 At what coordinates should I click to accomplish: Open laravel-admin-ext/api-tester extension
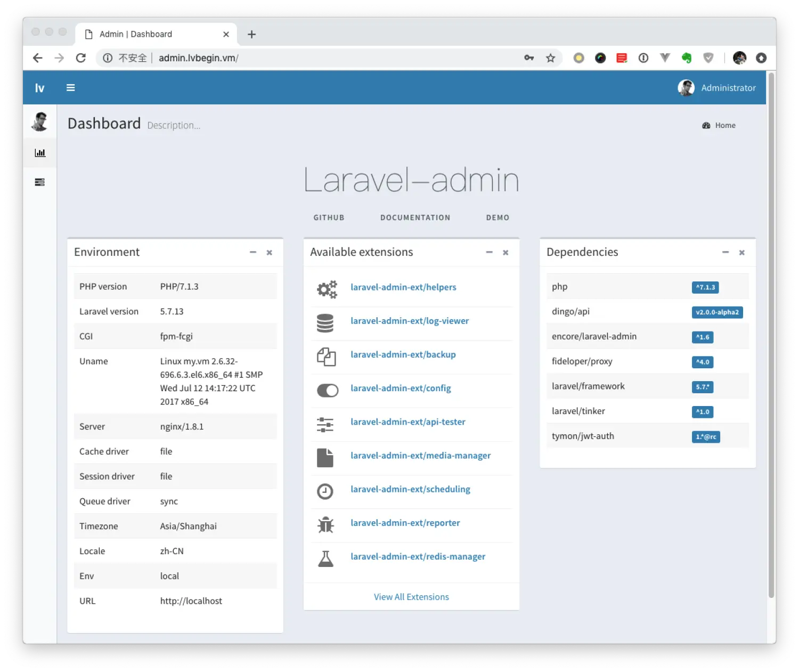(407, 422)
